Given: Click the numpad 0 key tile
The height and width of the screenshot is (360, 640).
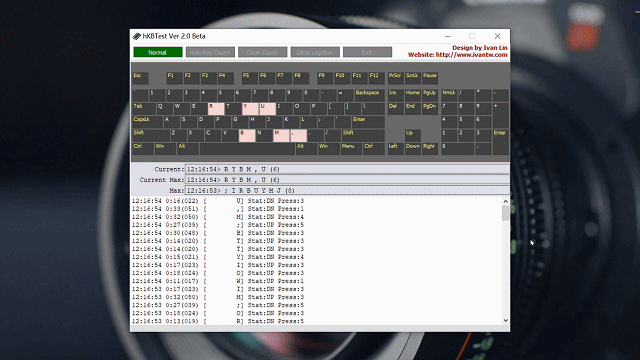Looking at the screenshot, I should [x=458, y=149].
